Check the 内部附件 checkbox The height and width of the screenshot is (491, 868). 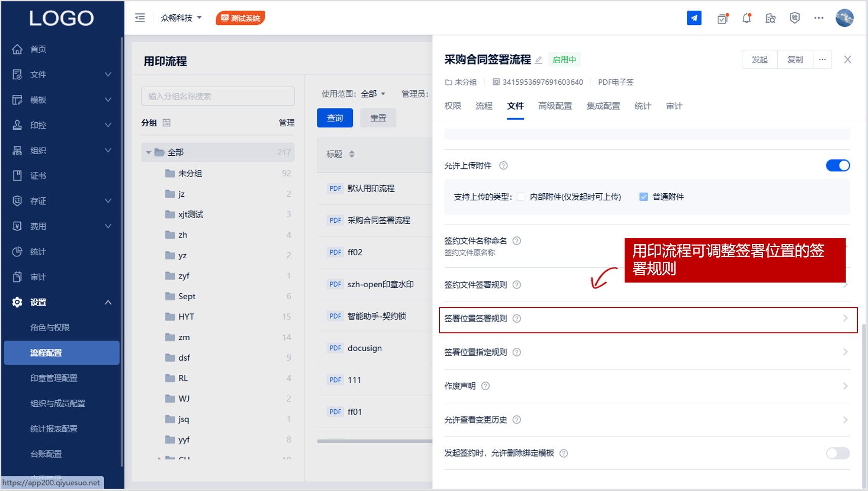pyautogui.click(x=521, y=197)
